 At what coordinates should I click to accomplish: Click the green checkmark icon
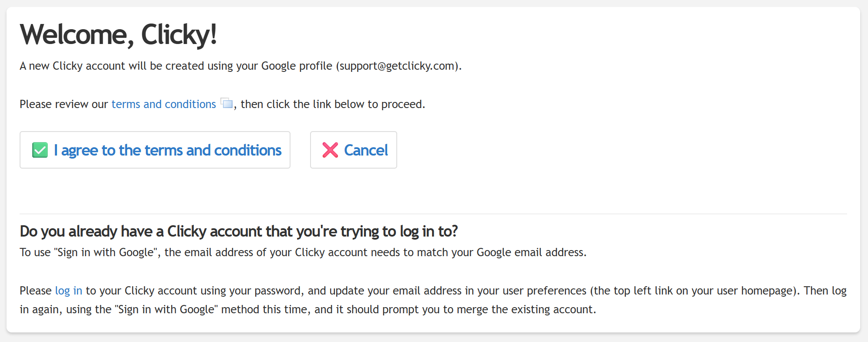tap(40, 150)
